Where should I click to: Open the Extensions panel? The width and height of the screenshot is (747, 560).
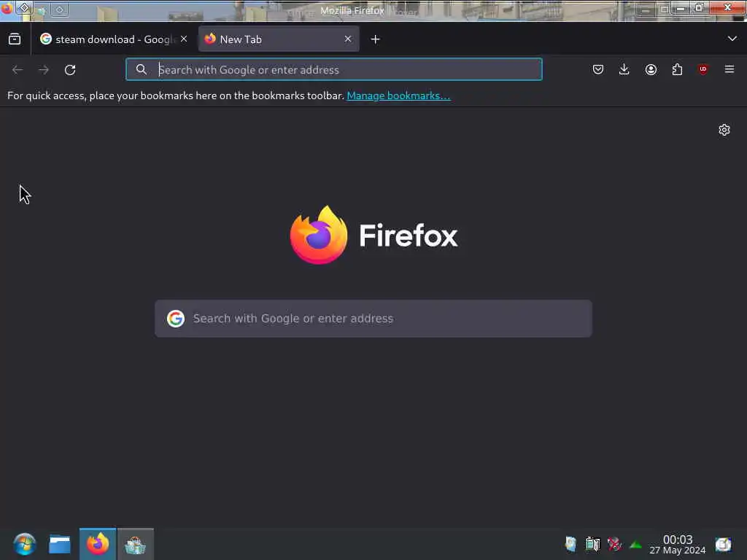coord(677,69)
